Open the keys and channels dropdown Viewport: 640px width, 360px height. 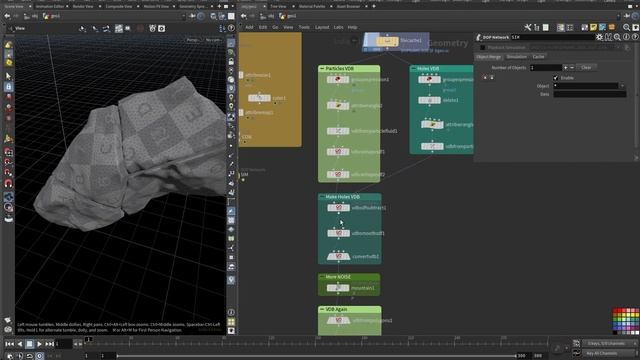(x=609, y=344)
